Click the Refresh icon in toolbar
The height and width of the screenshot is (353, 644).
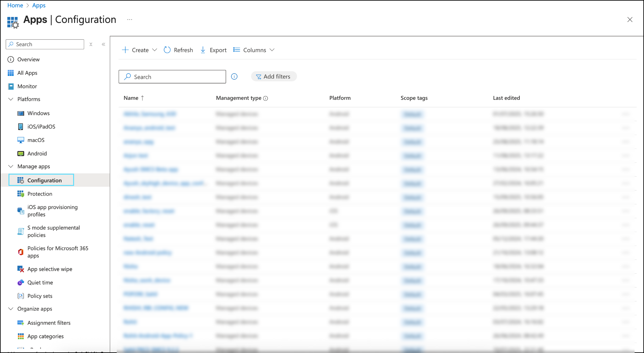[167, 50]
